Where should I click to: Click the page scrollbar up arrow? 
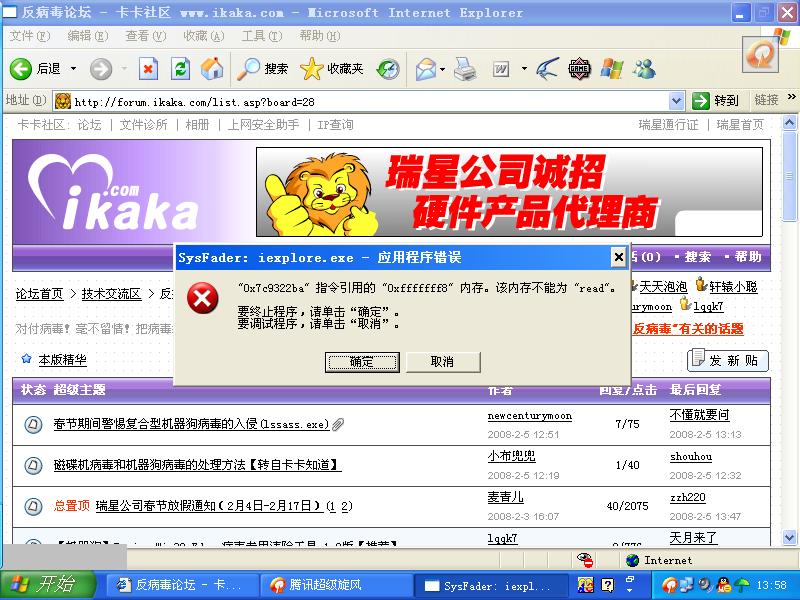[x=789, y=122]
